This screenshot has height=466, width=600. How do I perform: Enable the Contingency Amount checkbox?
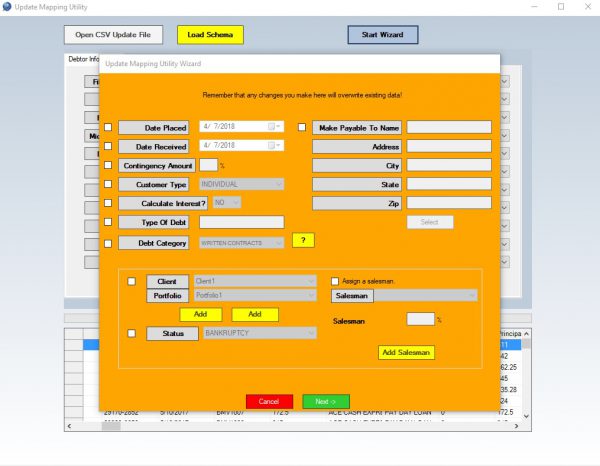tap(108, 165)
